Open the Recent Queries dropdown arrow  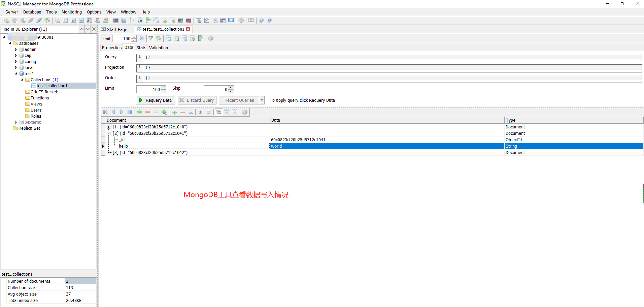tap(262, 100)
